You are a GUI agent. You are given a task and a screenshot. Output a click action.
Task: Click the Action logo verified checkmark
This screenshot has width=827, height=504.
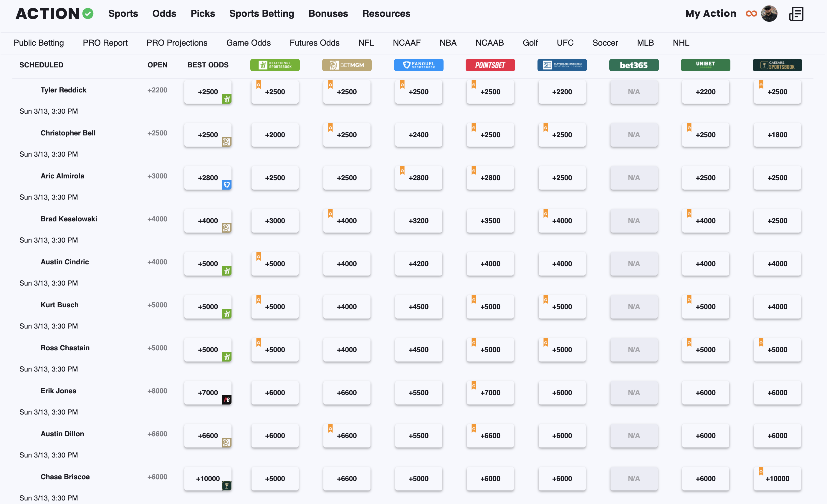88,14
